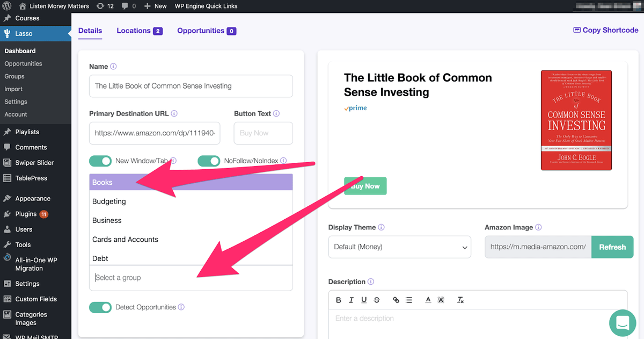Click info icon beside Display Theme
This screenshot has width=644, height=339.
pyautogui.click(x=381, y=227)
